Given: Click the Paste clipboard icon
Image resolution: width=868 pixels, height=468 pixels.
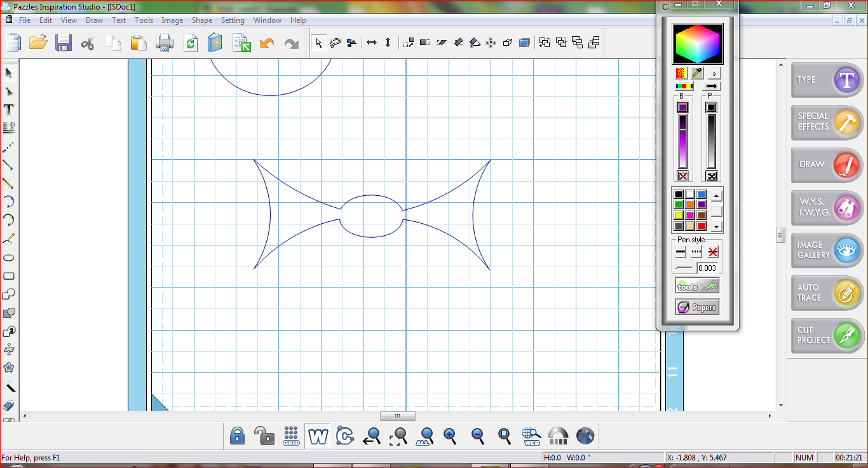Looking at the screenshot, I should (139, 43).
